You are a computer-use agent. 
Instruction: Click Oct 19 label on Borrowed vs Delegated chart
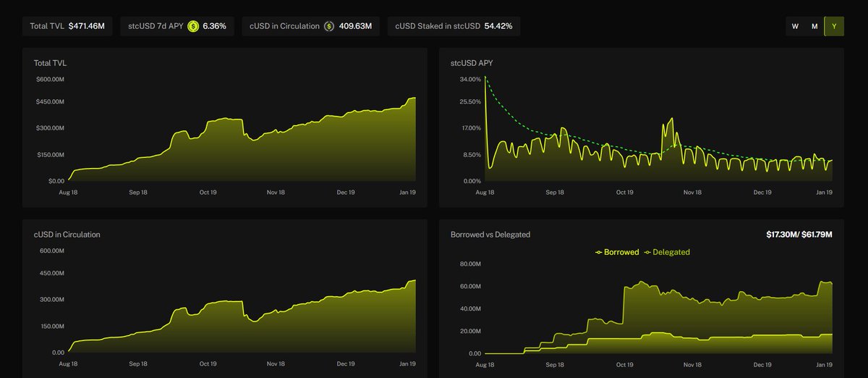coord(624,364)
